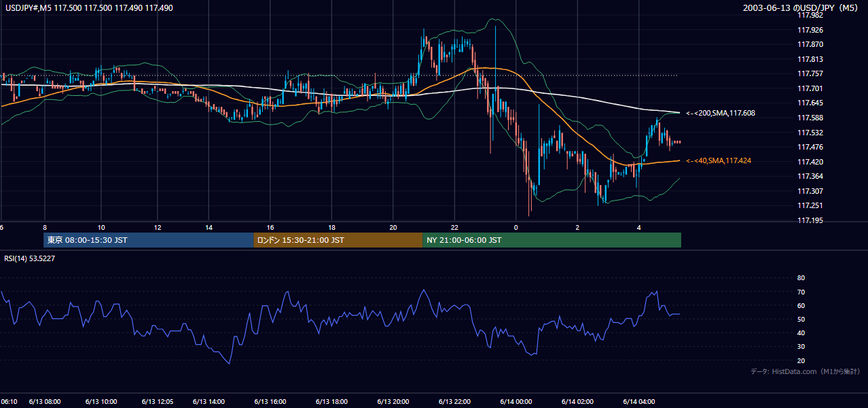This screenshot has height=408, width=868.
Task: Click hour tick 8 under price chart
Action: pos(45,227)
